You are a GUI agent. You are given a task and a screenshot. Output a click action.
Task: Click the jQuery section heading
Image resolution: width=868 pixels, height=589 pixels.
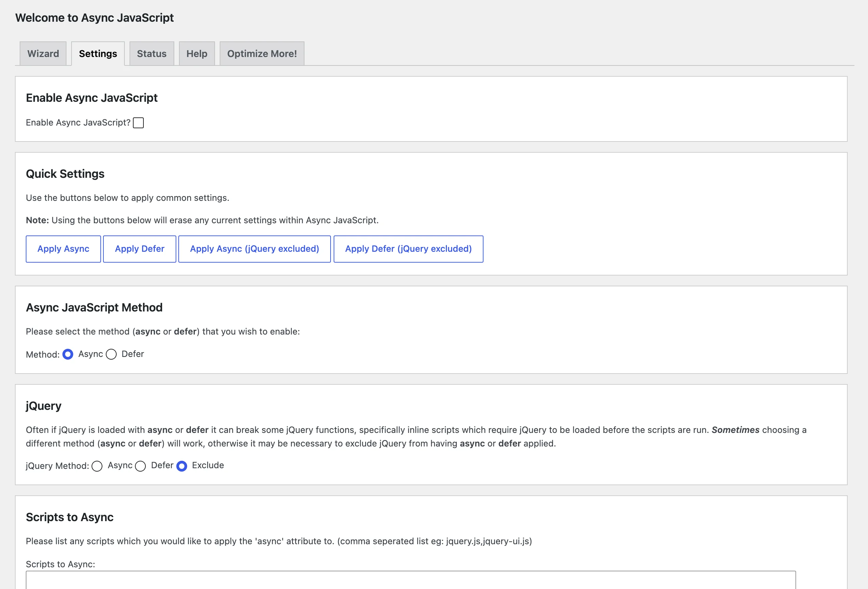44,406
